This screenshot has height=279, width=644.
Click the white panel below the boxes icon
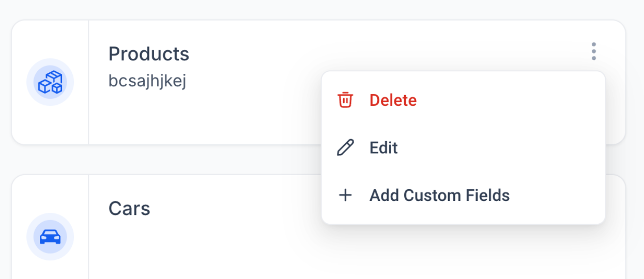[x=50, y=127]
